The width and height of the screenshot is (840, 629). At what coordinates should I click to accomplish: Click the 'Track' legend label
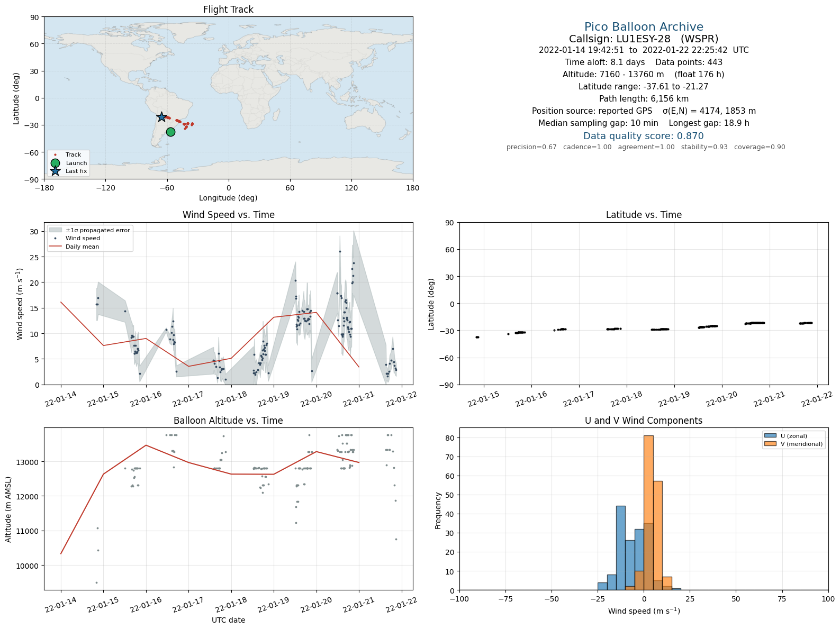73,155
